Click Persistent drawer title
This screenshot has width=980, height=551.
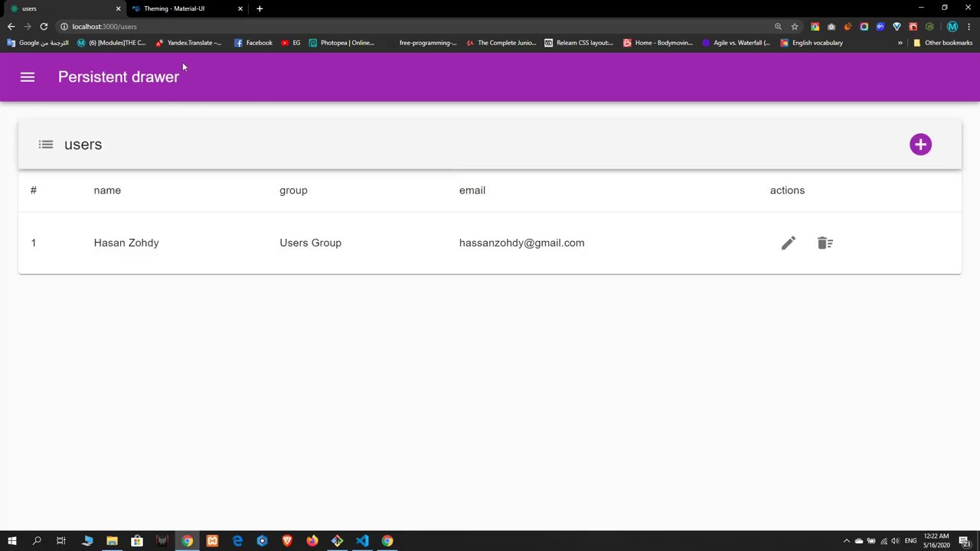point(119,77)
